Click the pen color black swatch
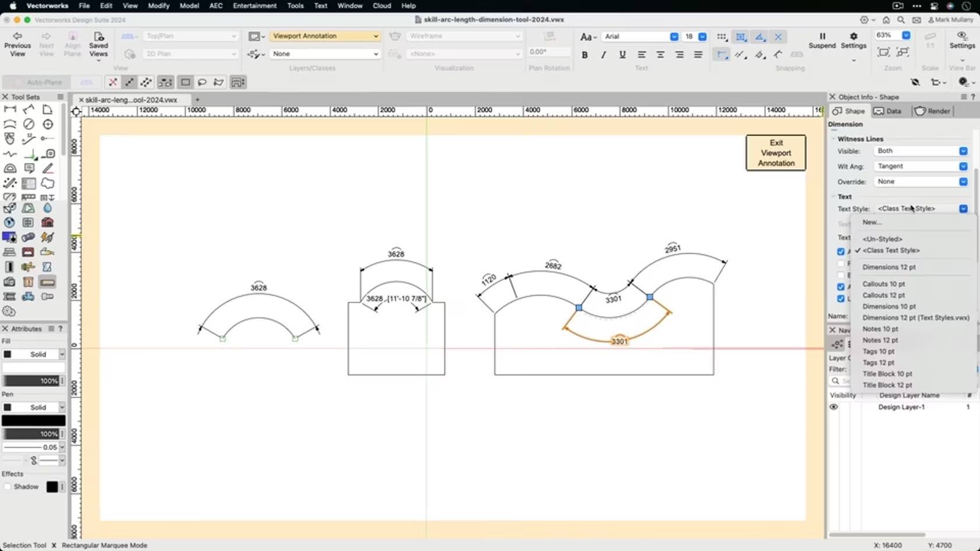Screen dimensions: 980x551 (33, 420)
